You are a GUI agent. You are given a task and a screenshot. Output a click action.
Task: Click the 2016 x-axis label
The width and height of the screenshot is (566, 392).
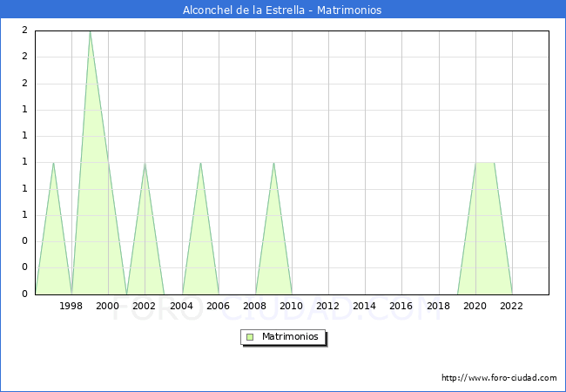tap(401, 306)
